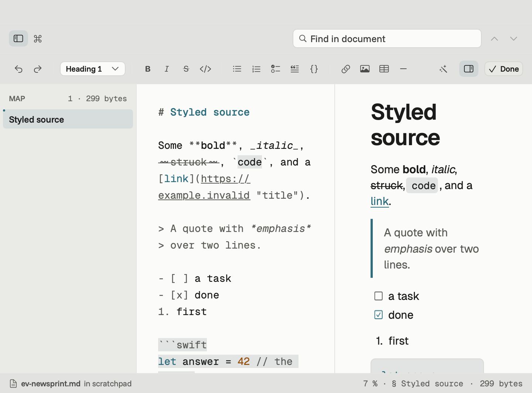Apply strikethrough formatting
Image resolution: width=532 pixels, height=393 pixels.
point(186,69)
